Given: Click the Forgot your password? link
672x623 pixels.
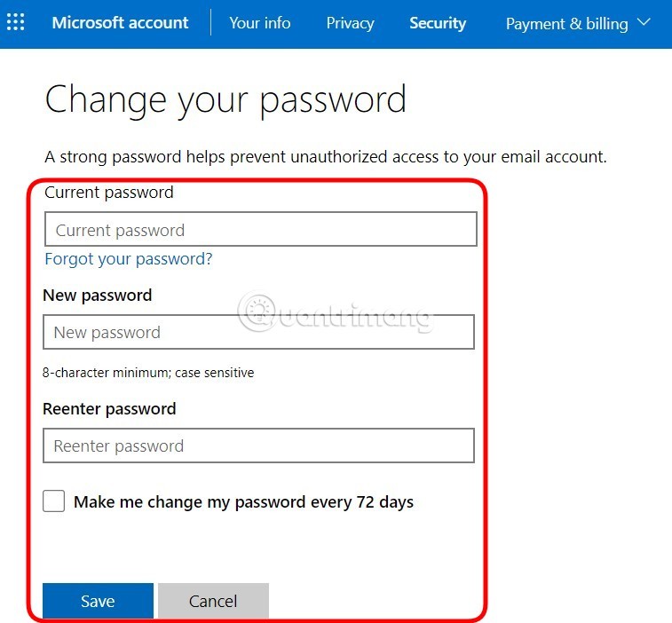Looking at the screenshot, I should [129, 259].
